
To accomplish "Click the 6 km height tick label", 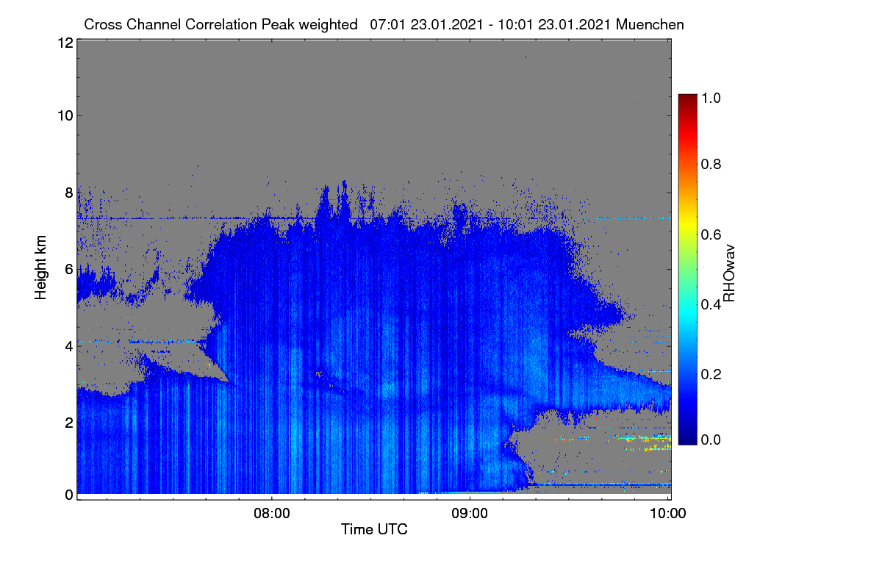I will click(68, 269).
